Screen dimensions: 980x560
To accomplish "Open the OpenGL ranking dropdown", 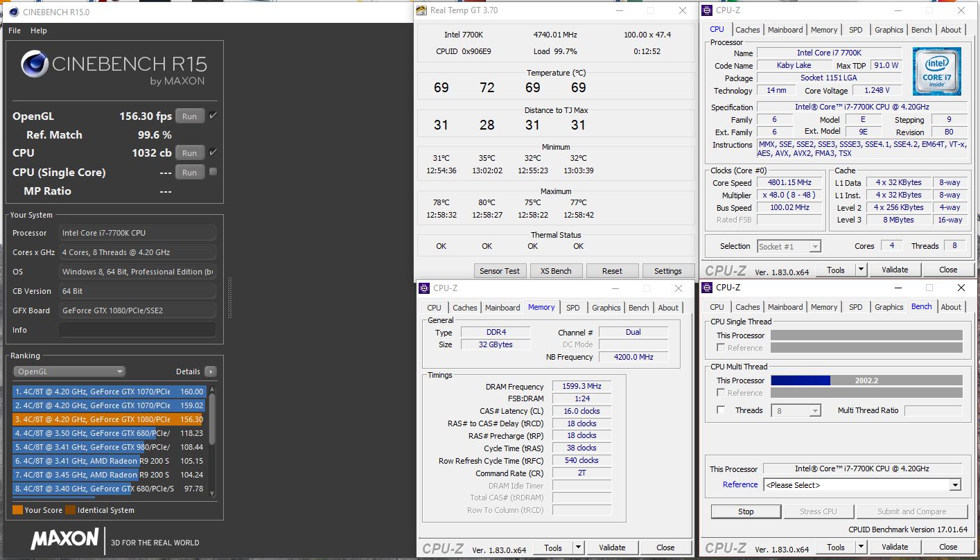I will (69, 371).
